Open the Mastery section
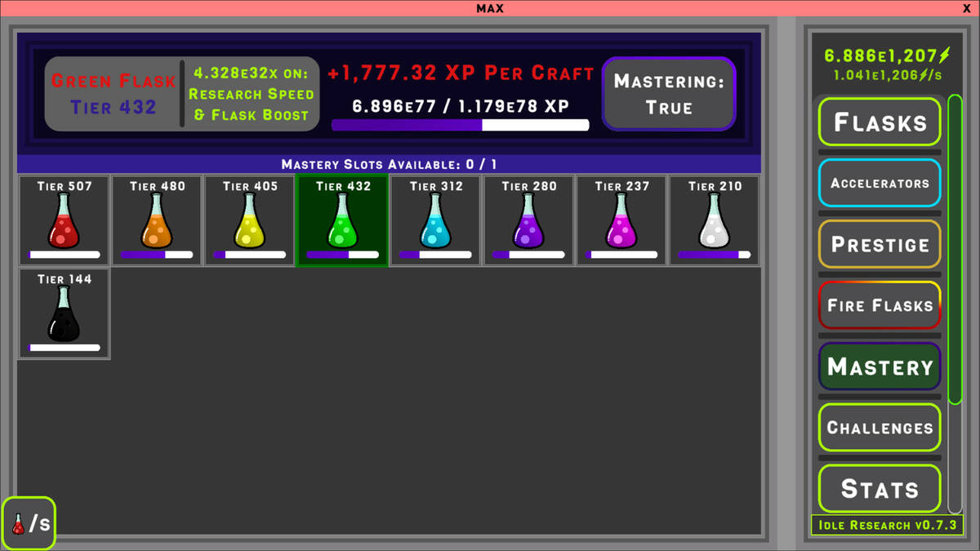Image resolution: width=980 pixels, height=551 pixels. (880, 367)
